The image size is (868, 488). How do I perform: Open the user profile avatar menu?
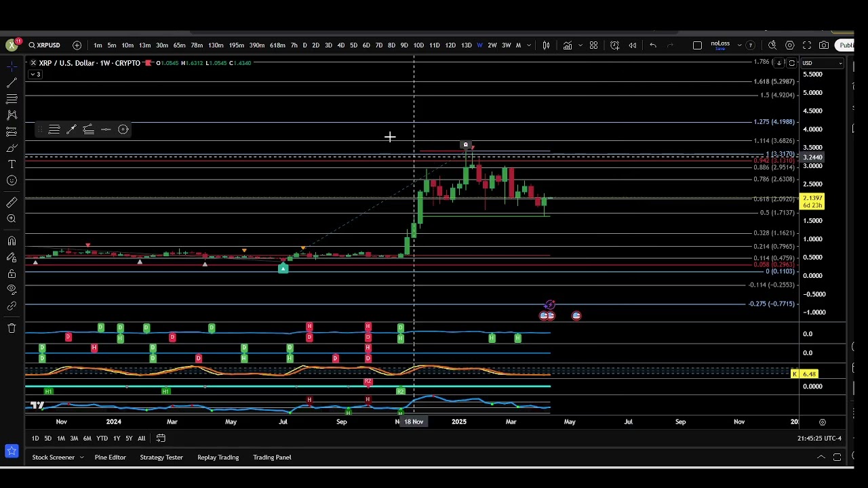pos(12,45)
